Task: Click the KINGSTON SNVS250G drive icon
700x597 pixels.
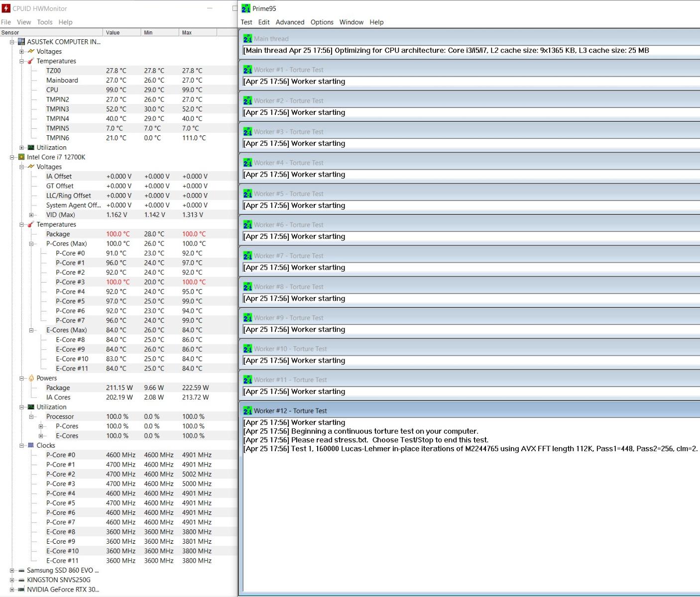Action: tap(21, 580)
